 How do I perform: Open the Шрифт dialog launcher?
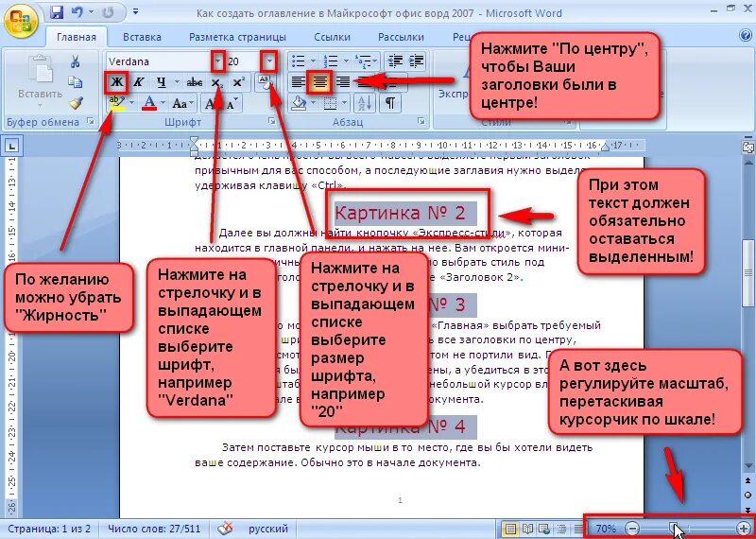coord(271,122)
